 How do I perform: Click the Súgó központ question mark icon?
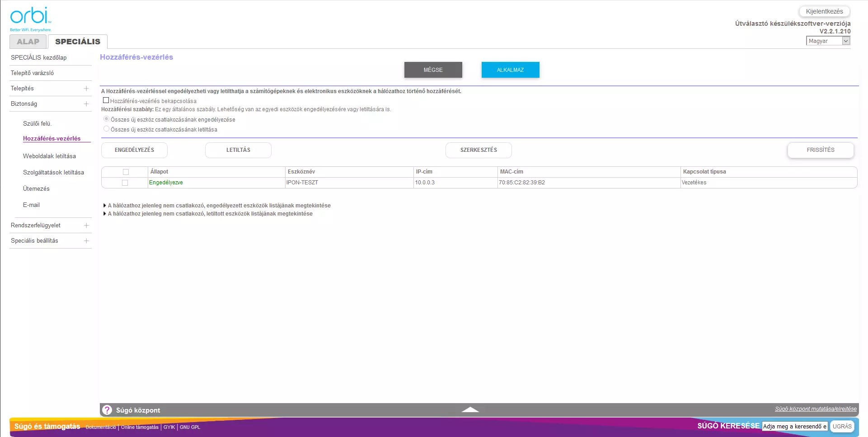pyautogui.click(x=107, y=410)
